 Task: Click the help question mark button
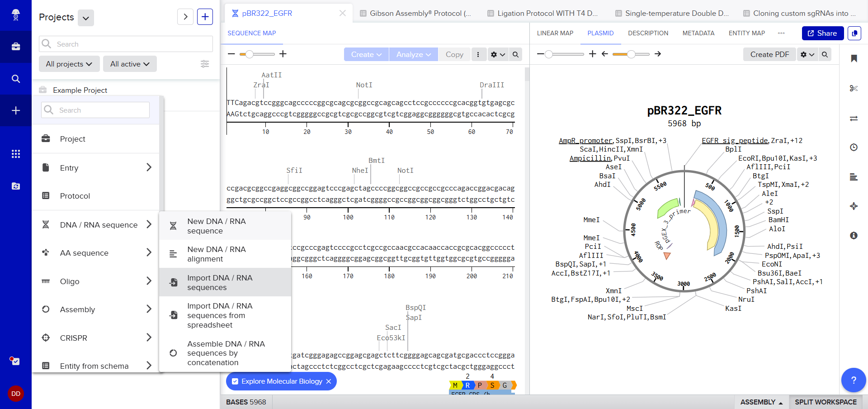[x=853, y=380]
